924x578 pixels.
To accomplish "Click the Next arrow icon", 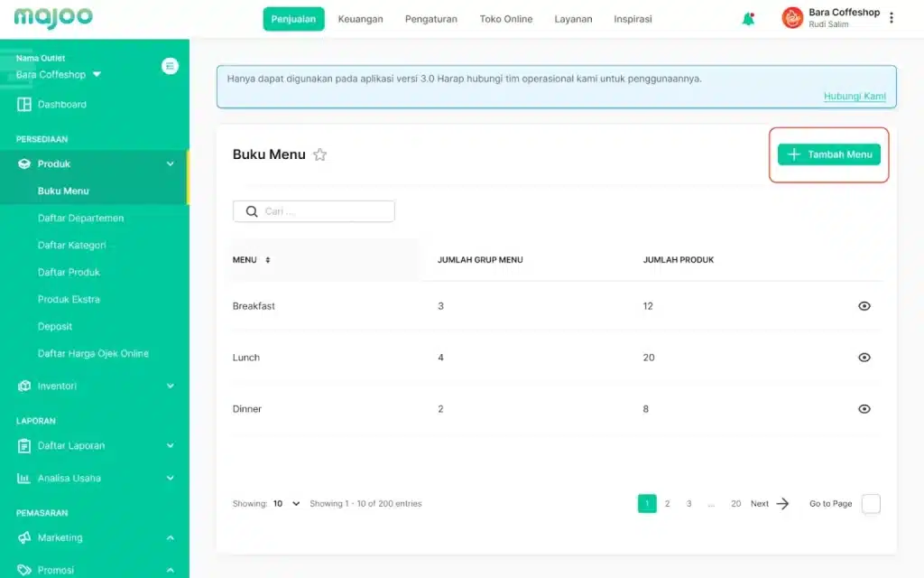I will click(782, 504).
